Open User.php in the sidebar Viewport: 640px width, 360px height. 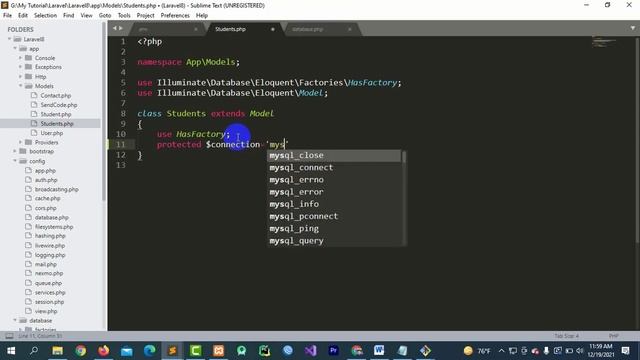point(51,133)
